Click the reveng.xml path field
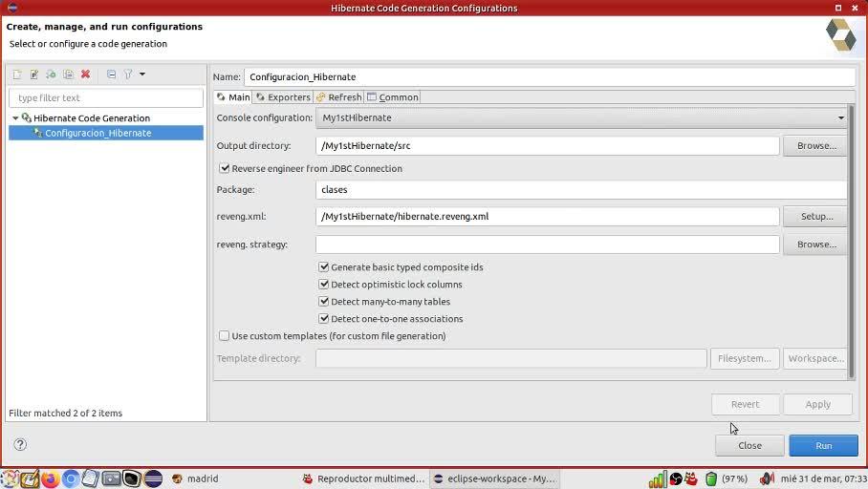868x489 pixels. tap(547, 216)
